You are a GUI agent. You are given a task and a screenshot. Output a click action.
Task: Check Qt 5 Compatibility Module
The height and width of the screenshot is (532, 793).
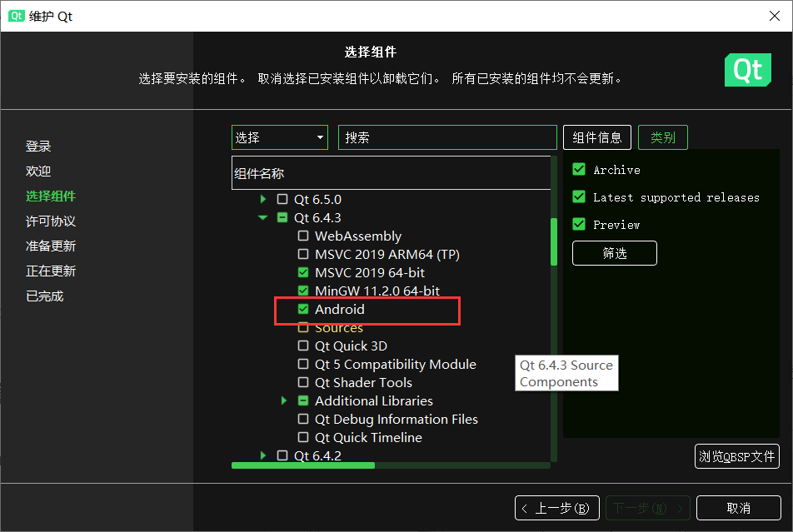(303, 364)
